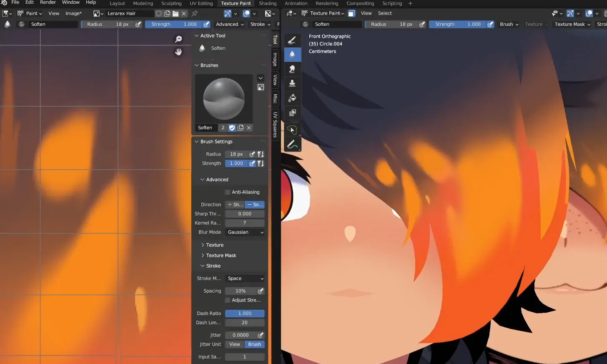Select the Annotate tool
The width and height of the screenshot is (607, 364).
pyautogui.click(x=292, y=145)
